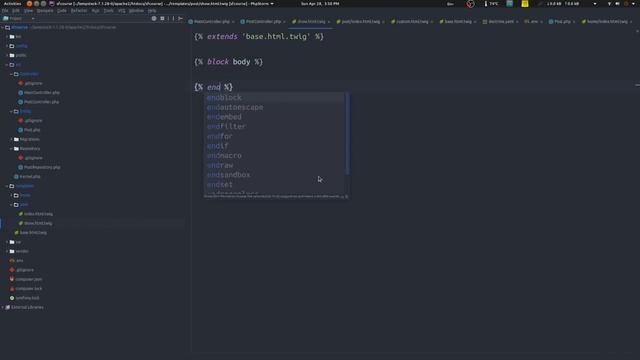Switch to the custom.html.twig tab
The height and width of the screenshot is (360, 640).
412,22
